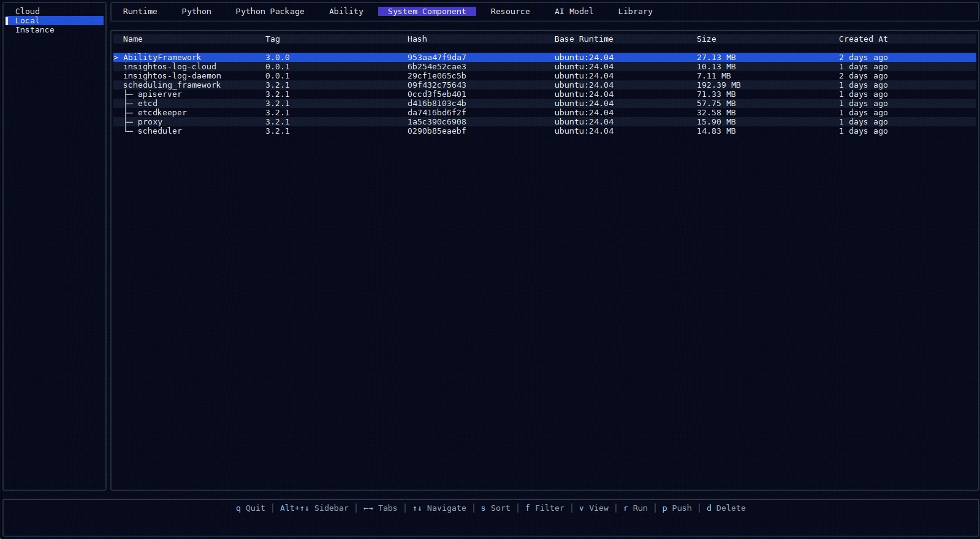
Task: Click the Alt Sidebar shortcut hint
Action: tap(314, 508)
